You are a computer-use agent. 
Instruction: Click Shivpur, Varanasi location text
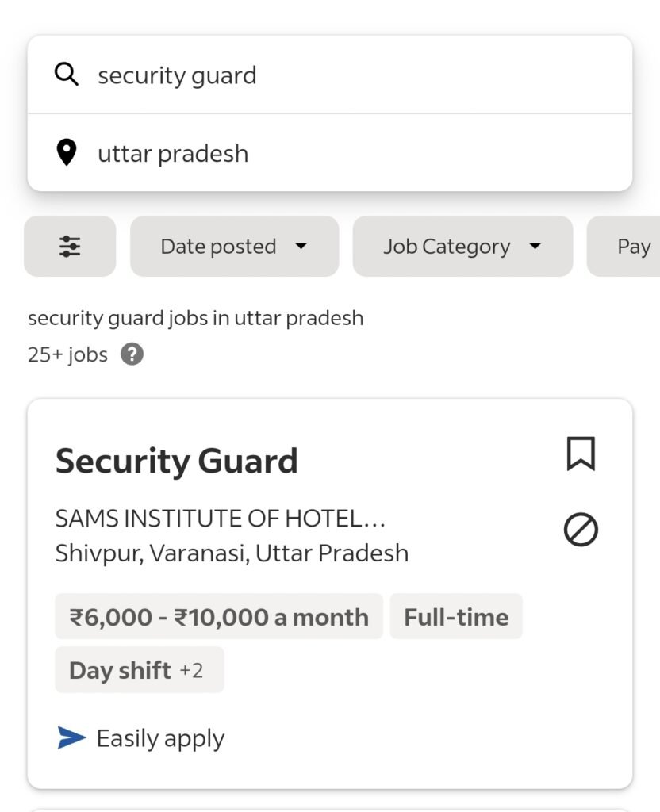pos(232,553)
